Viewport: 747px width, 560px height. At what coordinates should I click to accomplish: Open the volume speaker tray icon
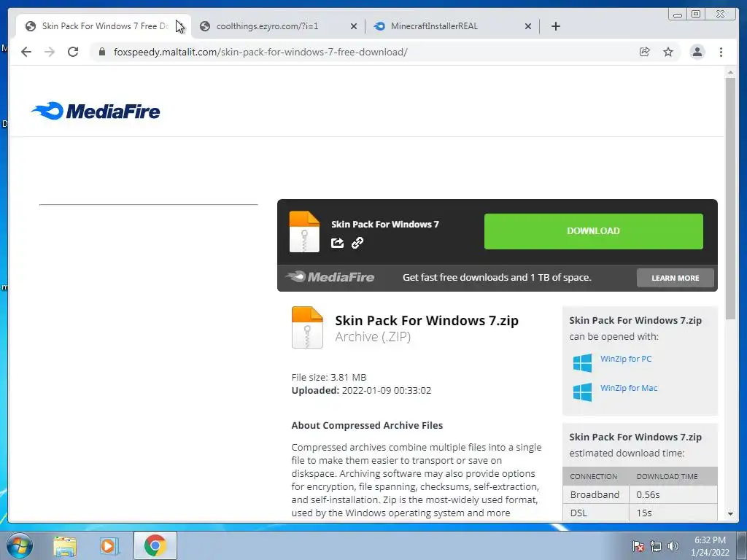tap(673, 546)
